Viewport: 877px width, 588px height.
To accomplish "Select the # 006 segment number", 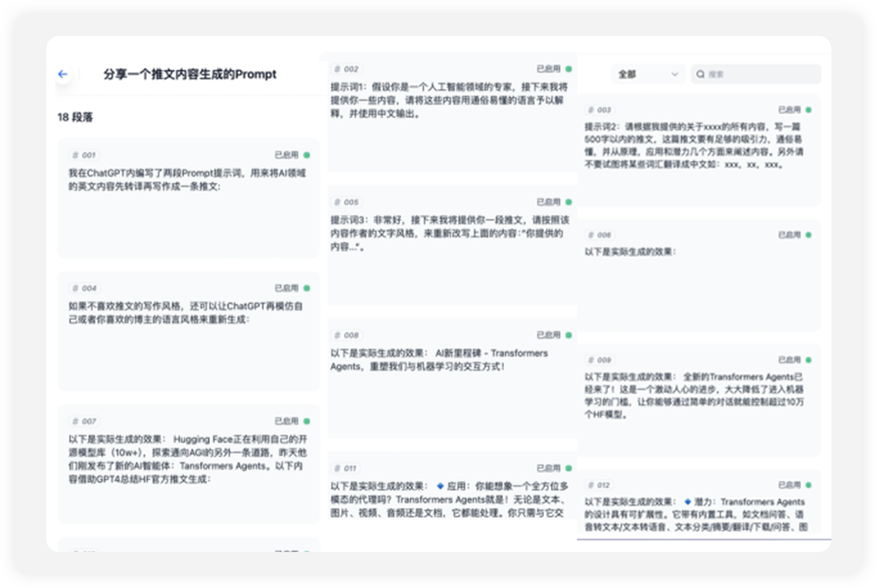I will [599, 235].
